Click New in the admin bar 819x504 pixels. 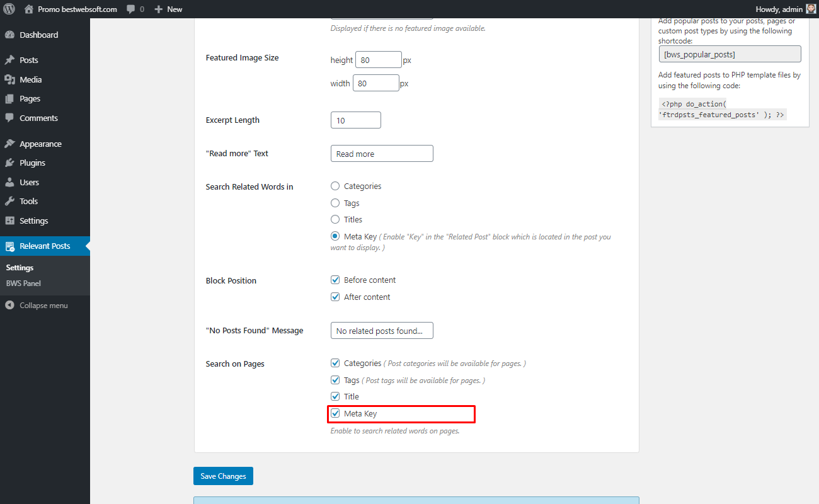tap(175, 9)
